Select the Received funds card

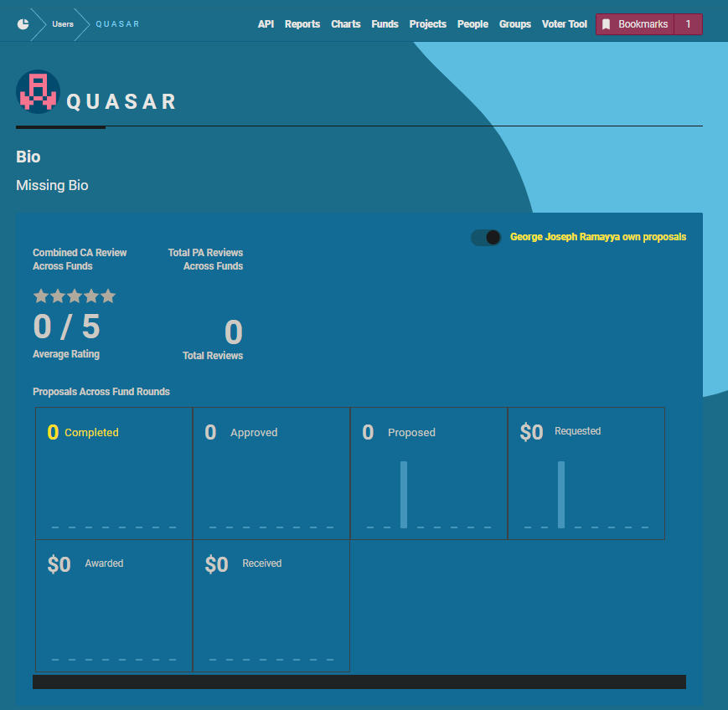click(x=271, y=605)
